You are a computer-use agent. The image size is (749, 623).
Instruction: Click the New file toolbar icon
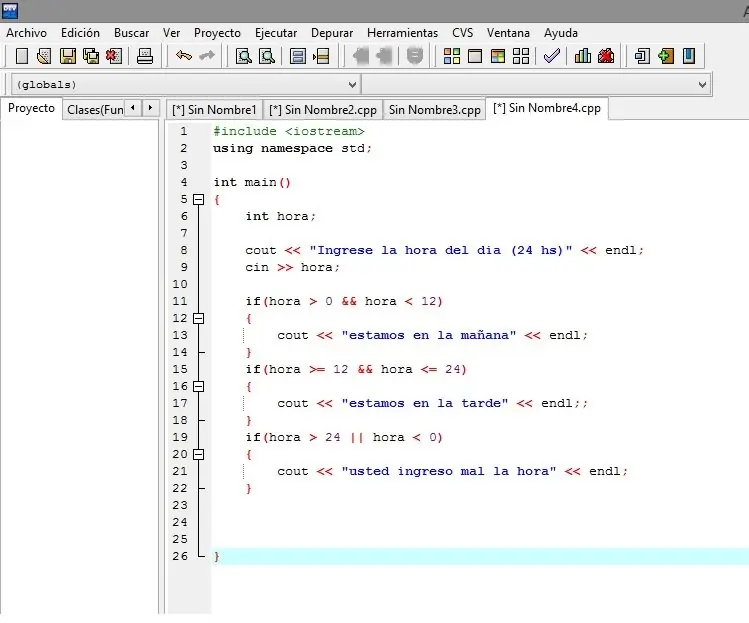[21, 56]
